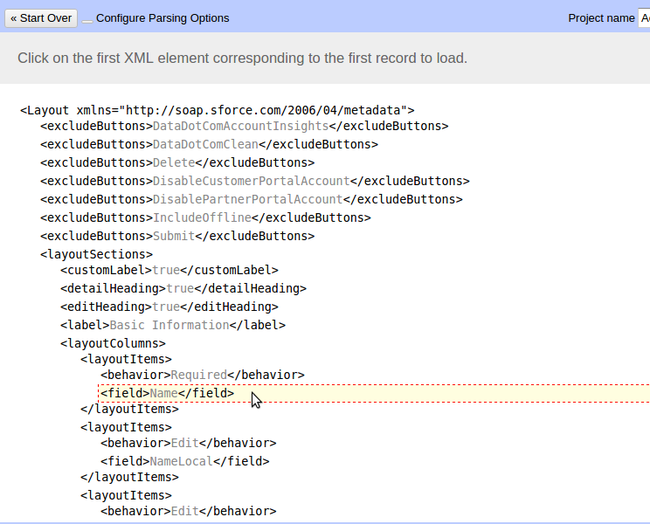Select the behavior element with value Required

[202, 375]
